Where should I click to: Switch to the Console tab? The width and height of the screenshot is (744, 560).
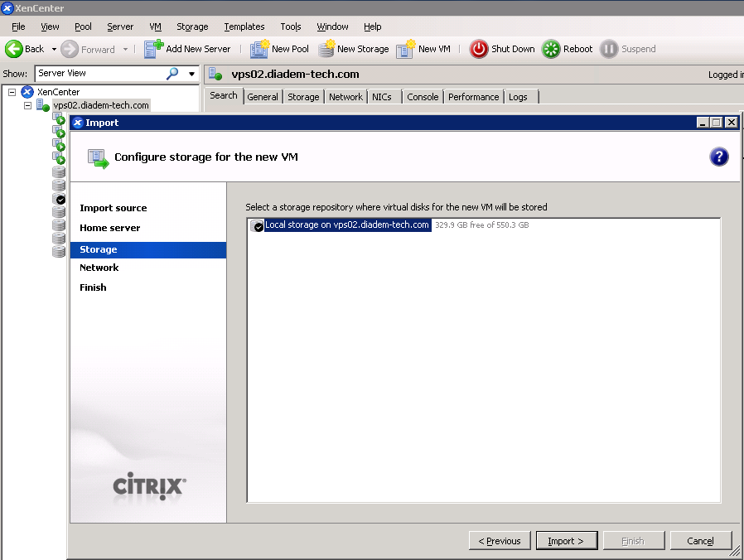[423, 97]
